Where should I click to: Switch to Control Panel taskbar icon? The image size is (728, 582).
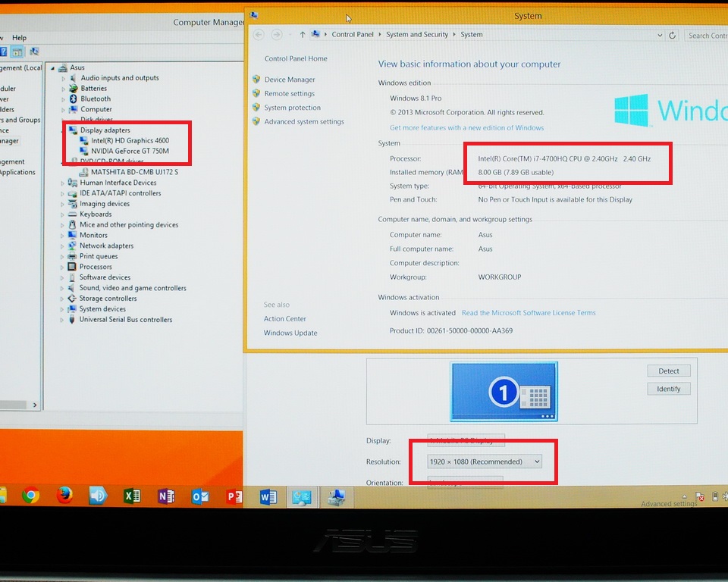pyautogui.click(x=302, y=498)
